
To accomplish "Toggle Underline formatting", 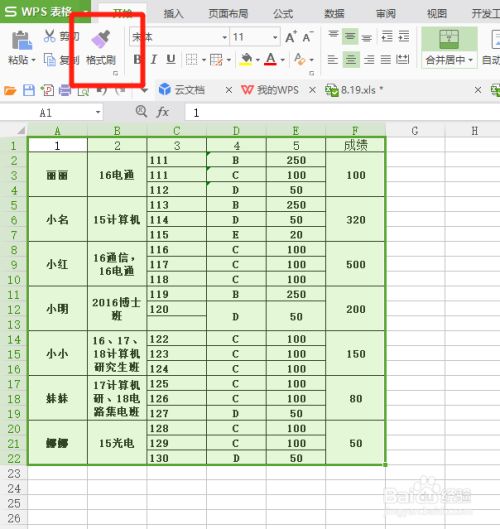I will click(171, 60).
